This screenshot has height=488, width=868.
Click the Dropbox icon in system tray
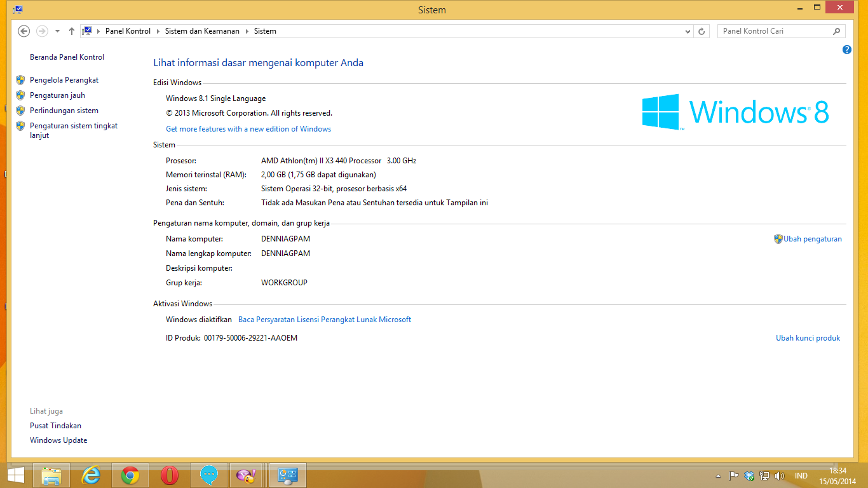pos(749,475)
